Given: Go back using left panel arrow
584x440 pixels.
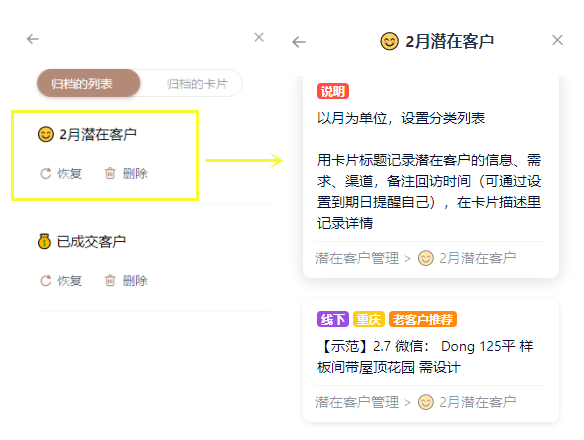Looking at the screenshot, I should coord(33,39).
